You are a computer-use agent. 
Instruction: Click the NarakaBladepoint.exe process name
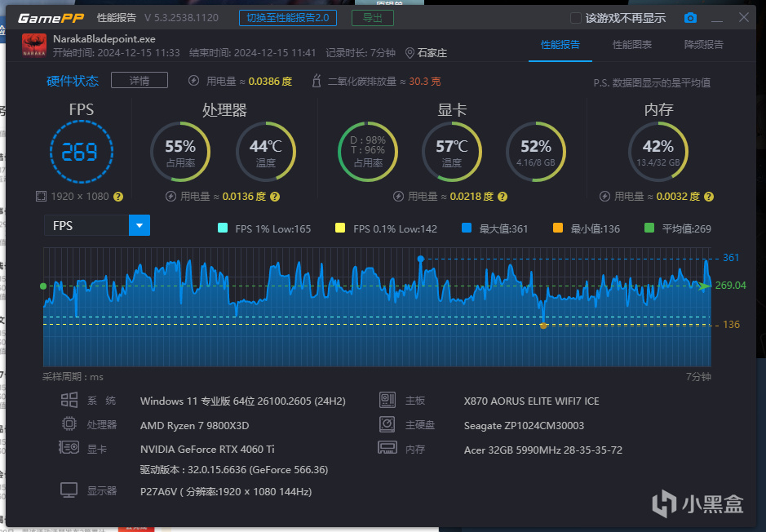point(104,39)
